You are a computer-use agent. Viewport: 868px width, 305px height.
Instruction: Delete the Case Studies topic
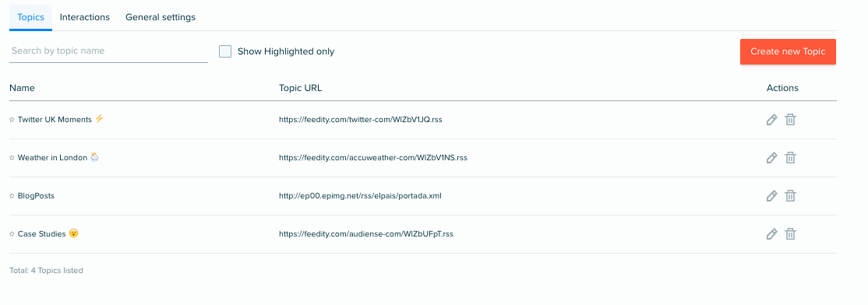click(791, 233)
